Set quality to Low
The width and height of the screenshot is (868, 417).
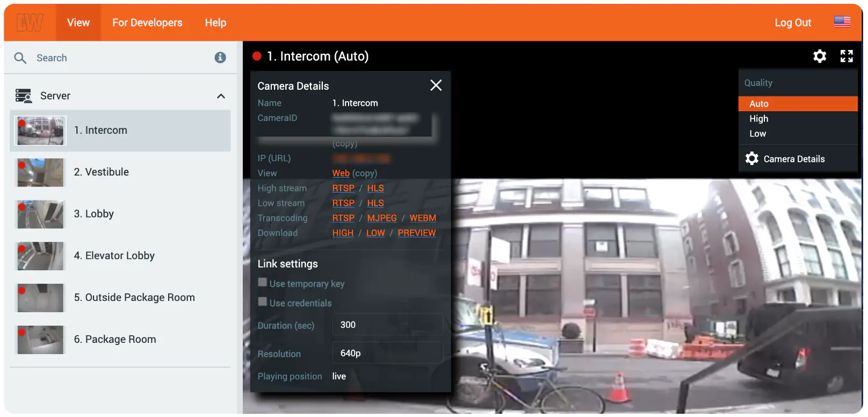tap(798, 134)
